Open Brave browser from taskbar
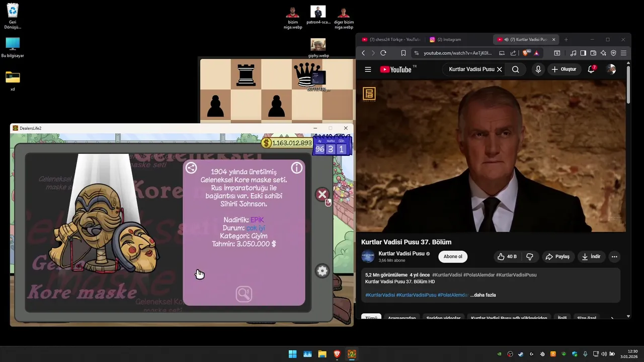The image size is (644, 362). [x=337, y=354]
